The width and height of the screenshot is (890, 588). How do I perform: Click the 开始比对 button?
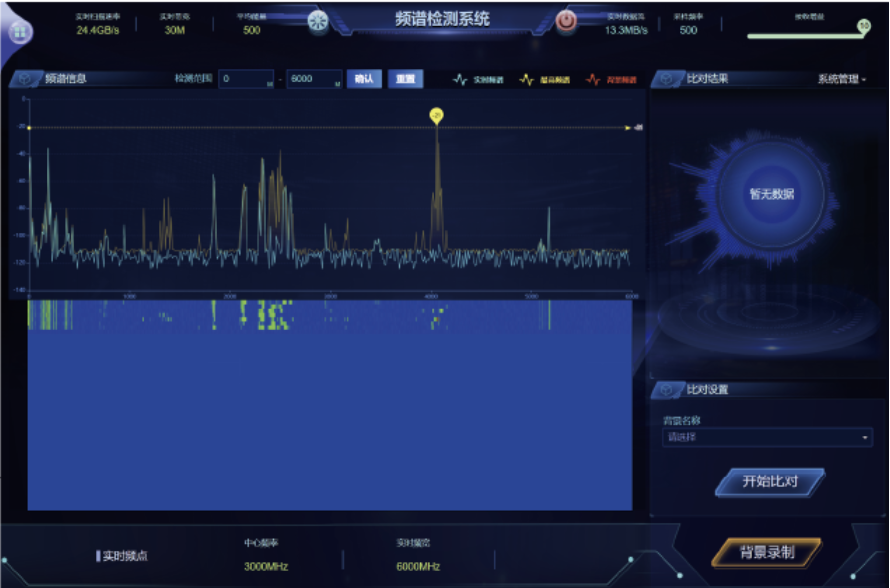(x=770, y=481)
